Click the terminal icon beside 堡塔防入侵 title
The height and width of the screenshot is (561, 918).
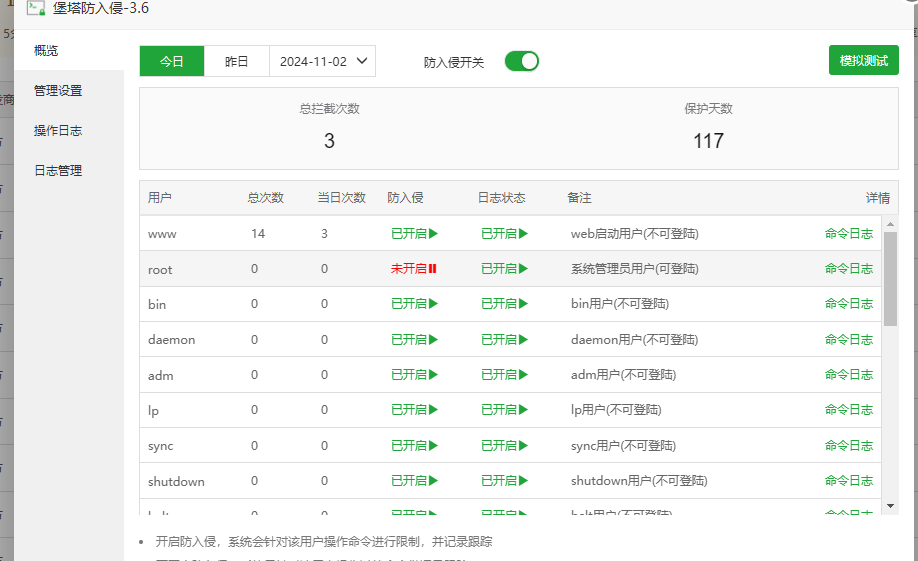[x=35, y=9]
